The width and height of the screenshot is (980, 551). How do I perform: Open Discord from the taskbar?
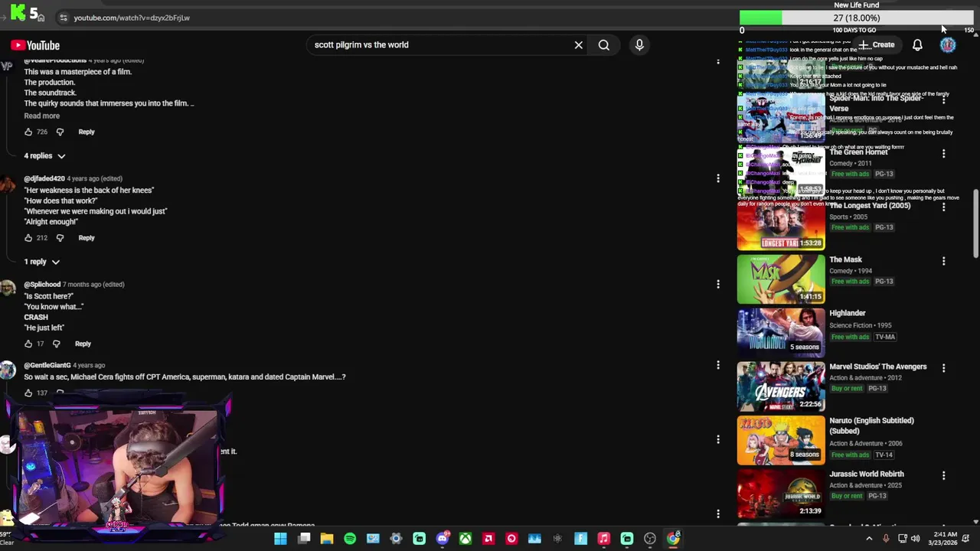point(442,539)
